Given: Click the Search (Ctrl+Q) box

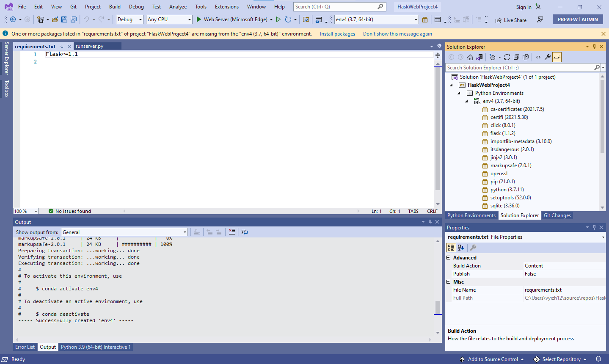Looking at the screenshot, I should point(339,7).
